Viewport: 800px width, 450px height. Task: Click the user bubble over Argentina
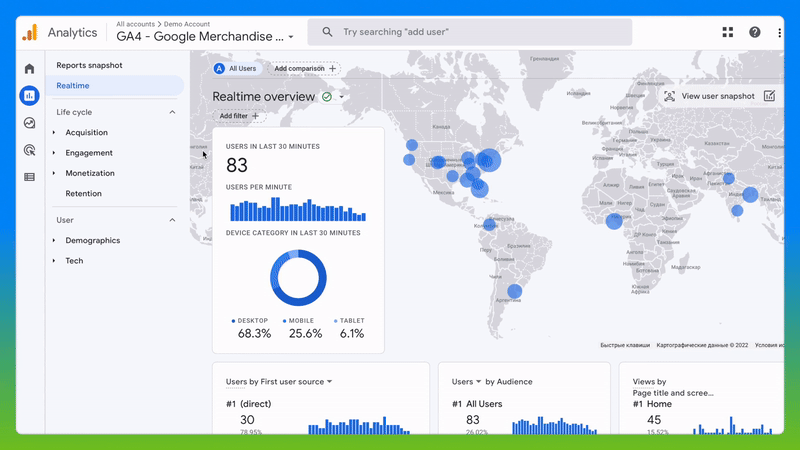click(x=514, y=291)
